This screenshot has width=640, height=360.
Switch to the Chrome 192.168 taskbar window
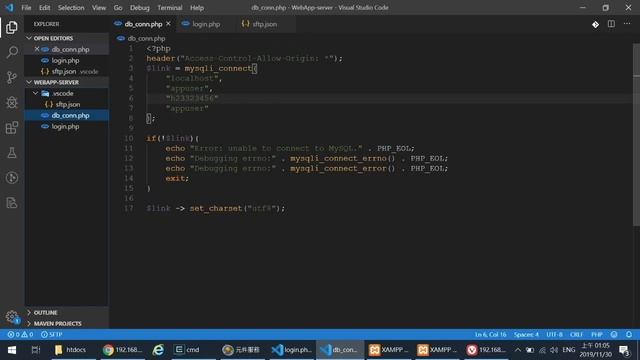(x=122, y=350)
